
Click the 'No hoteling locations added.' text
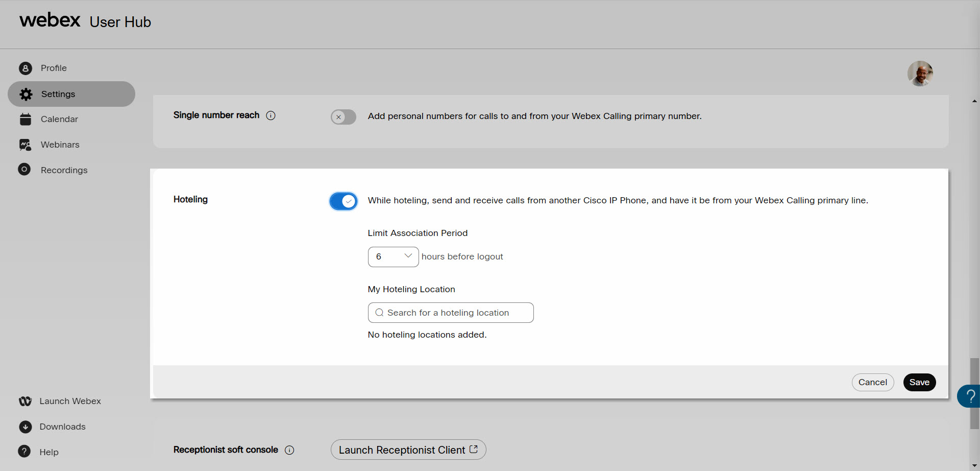[x=427, y=335]
